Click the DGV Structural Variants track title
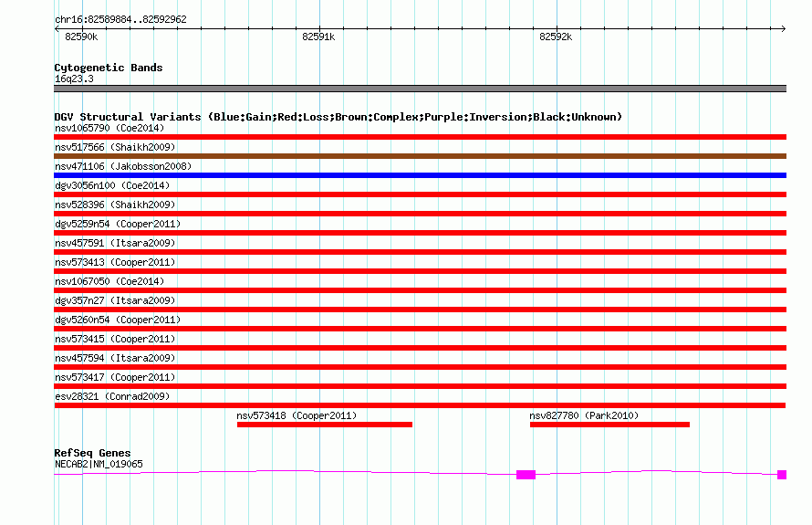The width and height of the screenshot is (812, 525). tap(338, 117)
